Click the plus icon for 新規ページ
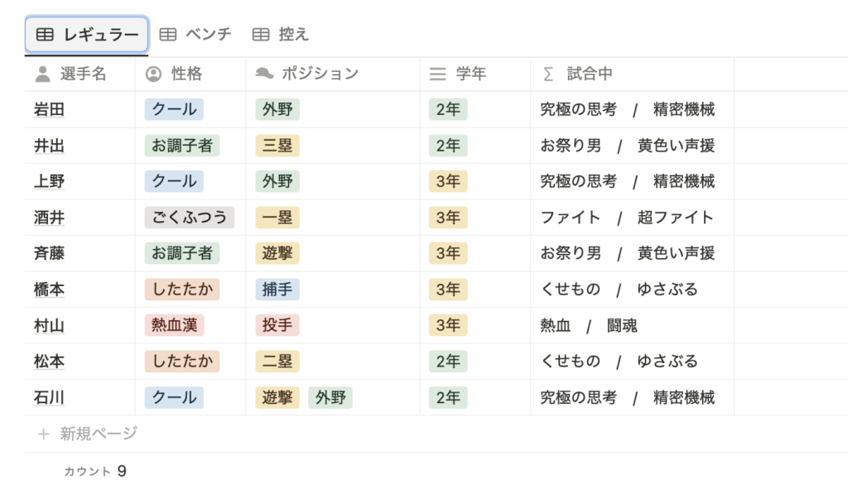Viewport: 848px width, 504px height. coord(44,434)
